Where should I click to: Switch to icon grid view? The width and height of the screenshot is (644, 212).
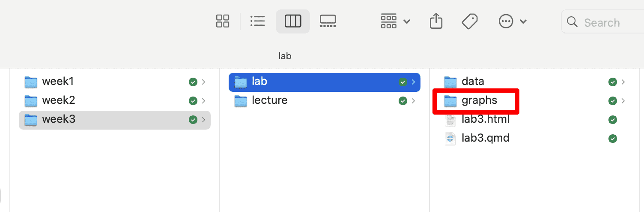[223, 21]
